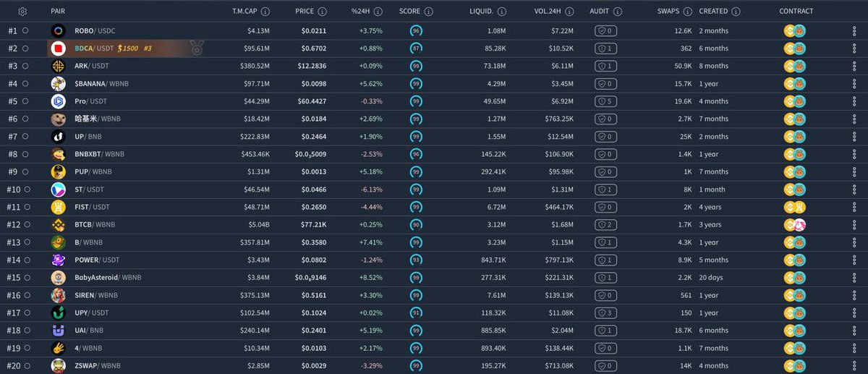Viewport: 868px width, 374px height.
Task: Open three-dot menu for ROBO row
Action: (x=854, y=31)
